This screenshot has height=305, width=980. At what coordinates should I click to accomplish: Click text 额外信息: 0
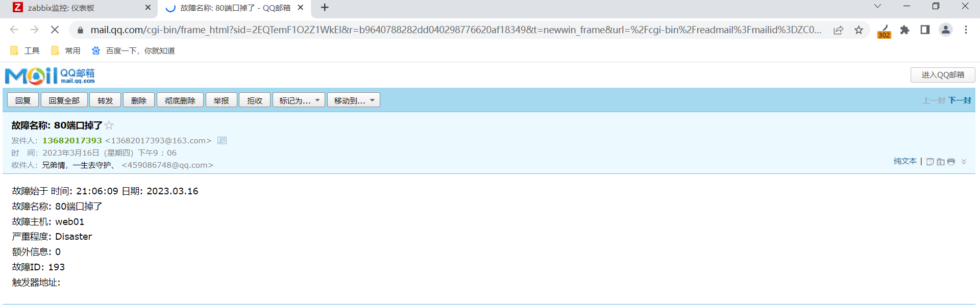coord(36,251)
